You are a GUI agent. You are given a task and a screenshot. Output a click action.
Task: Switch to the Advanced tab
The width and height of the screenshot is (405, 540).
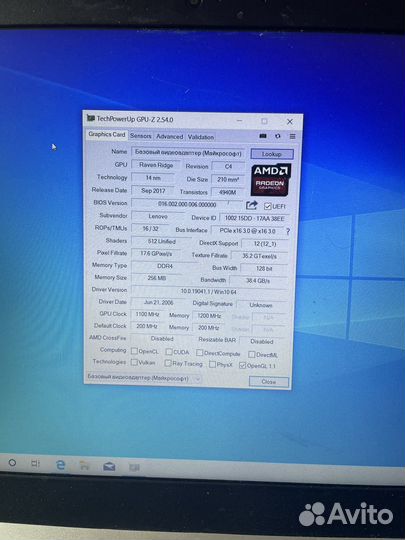169,137
